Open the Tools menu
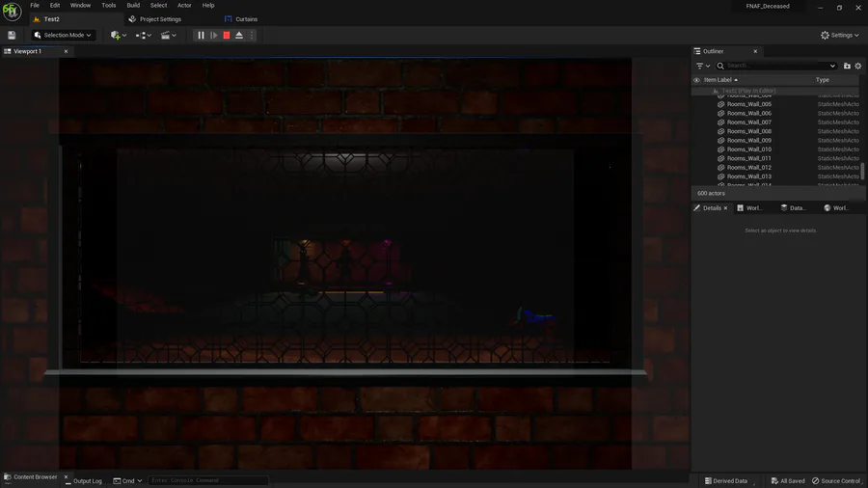 [x=108, y=6]
